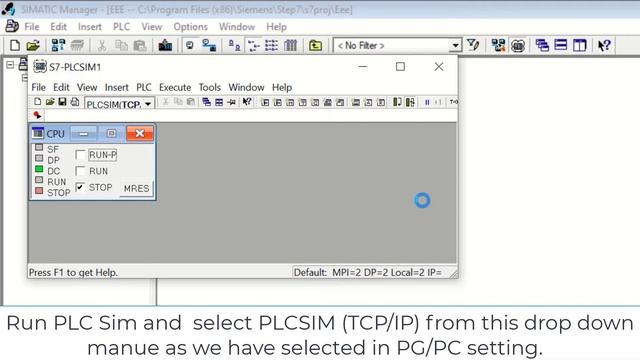Open File menu in SIMATIC Manager
Screen dimensions: 640x360
(x=32, y=27)
